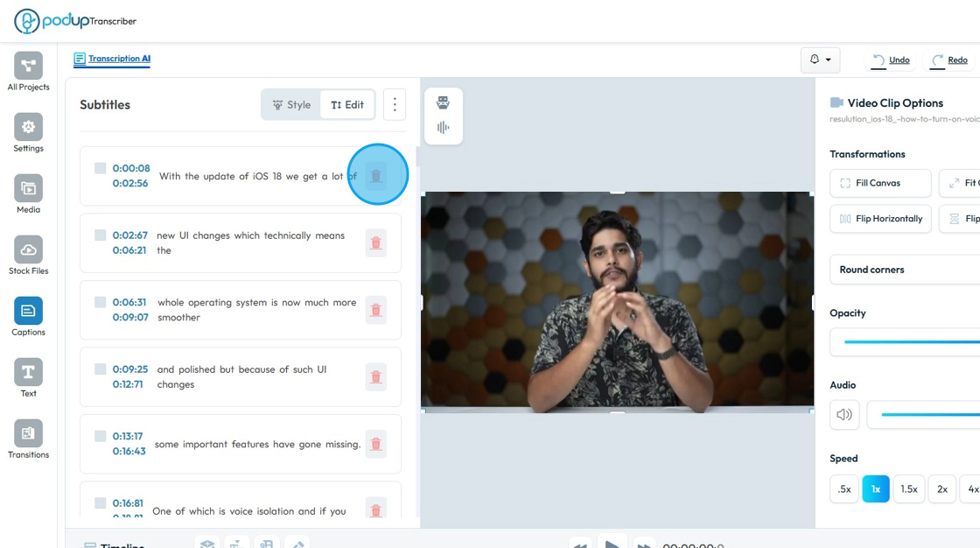The width and height of the screenshot is (980, 548).
Task: Click end timestamp 0:02:56
Action: (x=130, y=183)
